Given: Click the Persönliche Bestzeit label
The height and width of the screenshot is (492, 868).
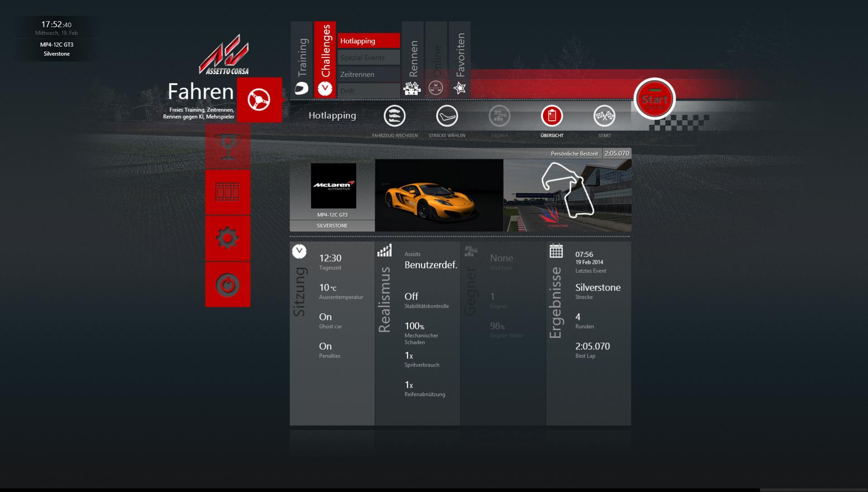Looking at the screenshot, I should [x=574, y=153].
